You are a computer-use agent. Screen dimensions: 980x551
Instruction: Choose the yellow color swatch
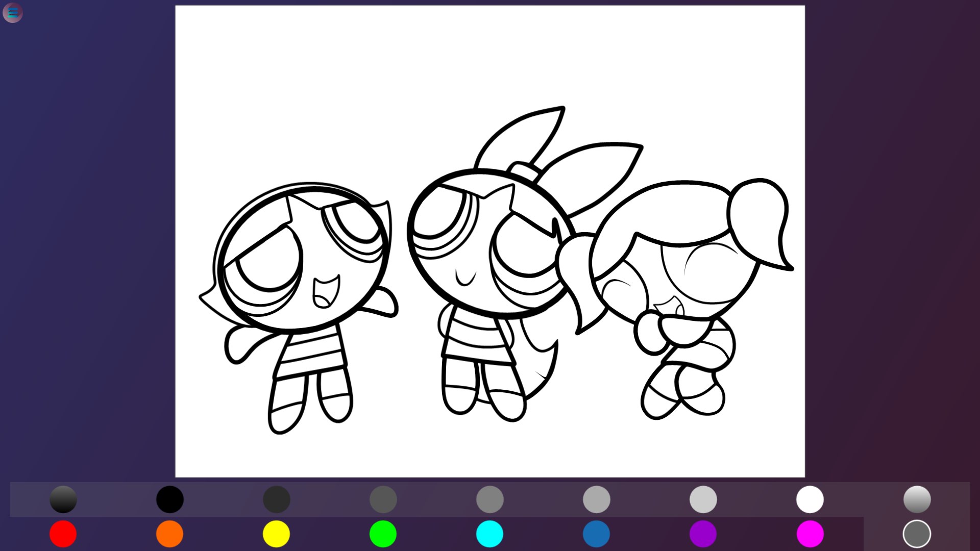[x=276, y=534]
